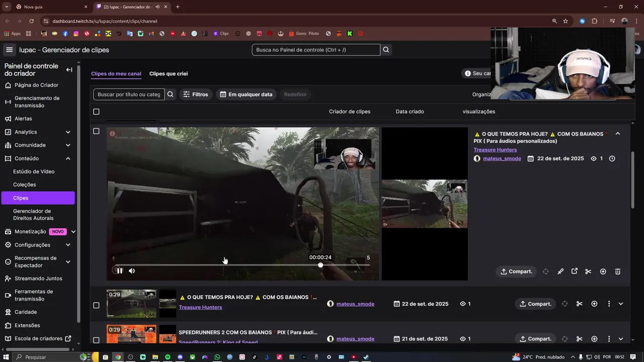Click the magnifier next to title search field
Screen dimensions: 644x362
(171, 94)
